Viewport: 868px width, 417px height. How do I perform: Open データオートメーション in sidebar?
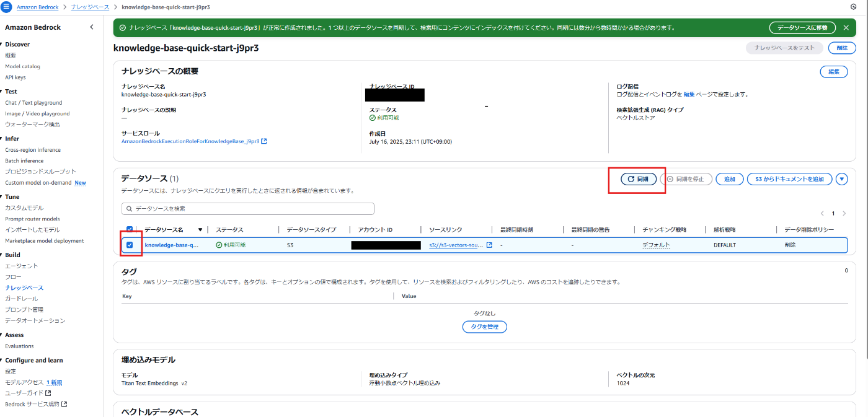tap(35, 321)
